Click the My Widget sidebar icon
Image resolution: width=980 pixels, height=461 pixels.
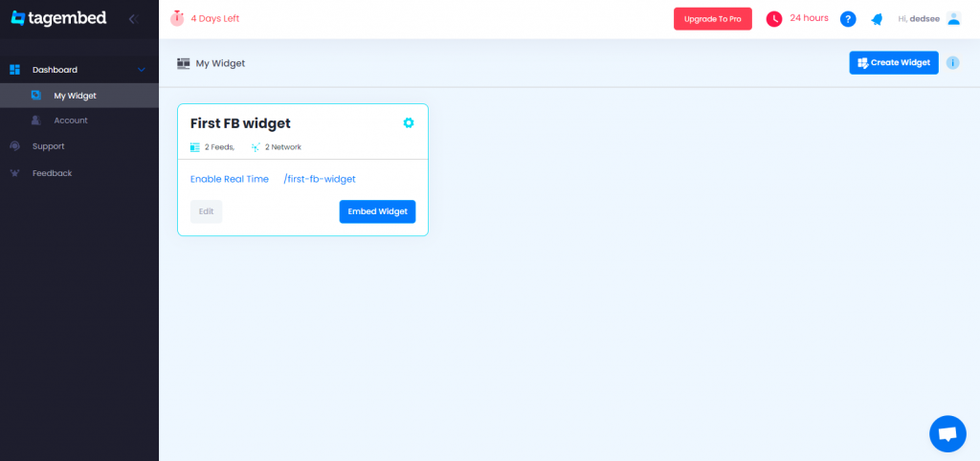point(36,96)
